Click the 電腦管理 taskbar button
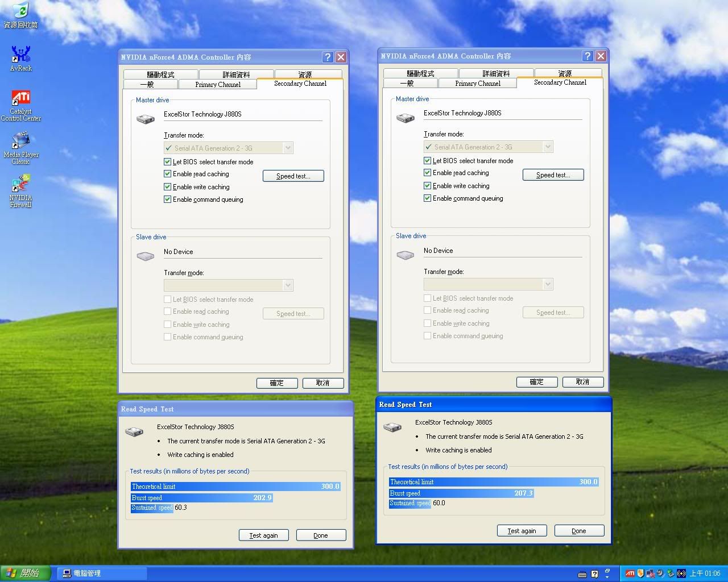The width and height of the screenshot is (728, 582). click(x=102, y=573)
